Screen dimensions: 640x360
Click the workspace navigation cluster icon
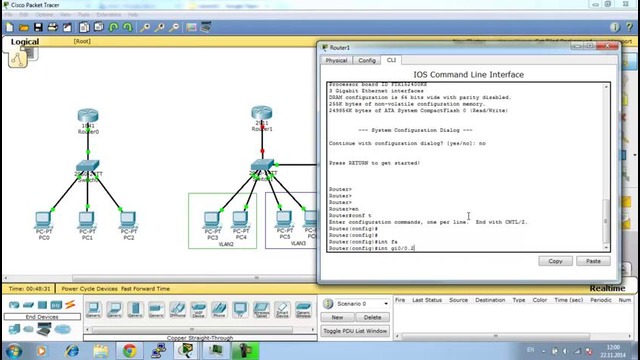pyautogui.click(x=18, y=60)
